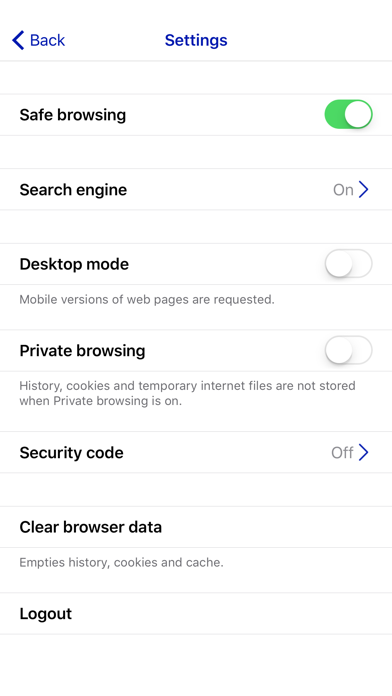Tap the Logout option
Screen dimensions: 392x696
196,613
